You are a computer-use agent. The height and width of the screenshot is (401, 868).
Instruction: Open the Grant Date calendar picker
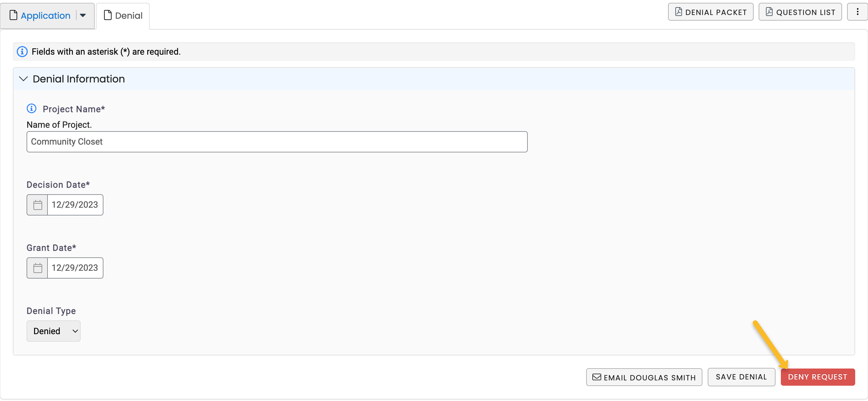pyautogui.click(x=37, y=268)
